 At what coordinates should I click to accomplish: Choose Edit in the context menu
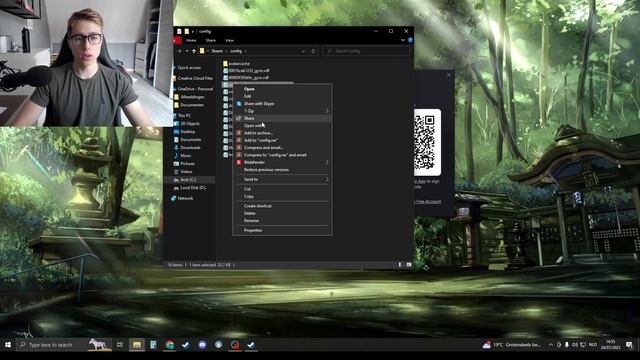coord(282,96)
